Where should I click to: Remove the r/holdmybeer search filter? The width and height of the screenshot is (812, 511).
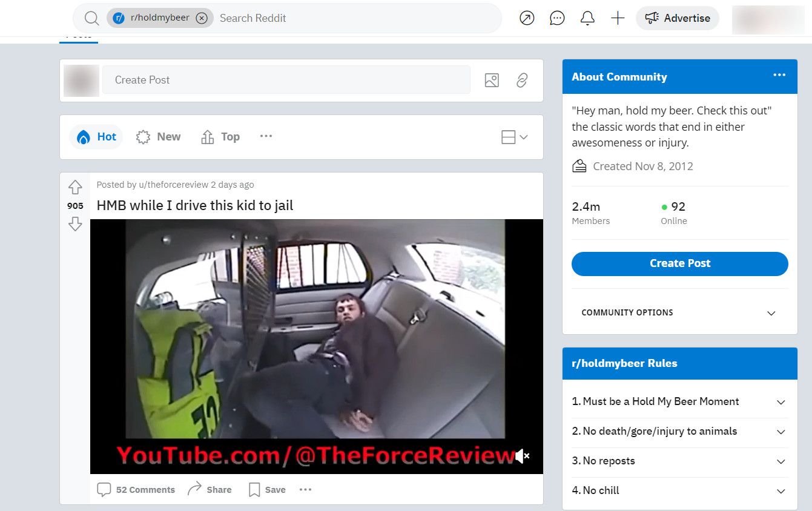point(202,18)
